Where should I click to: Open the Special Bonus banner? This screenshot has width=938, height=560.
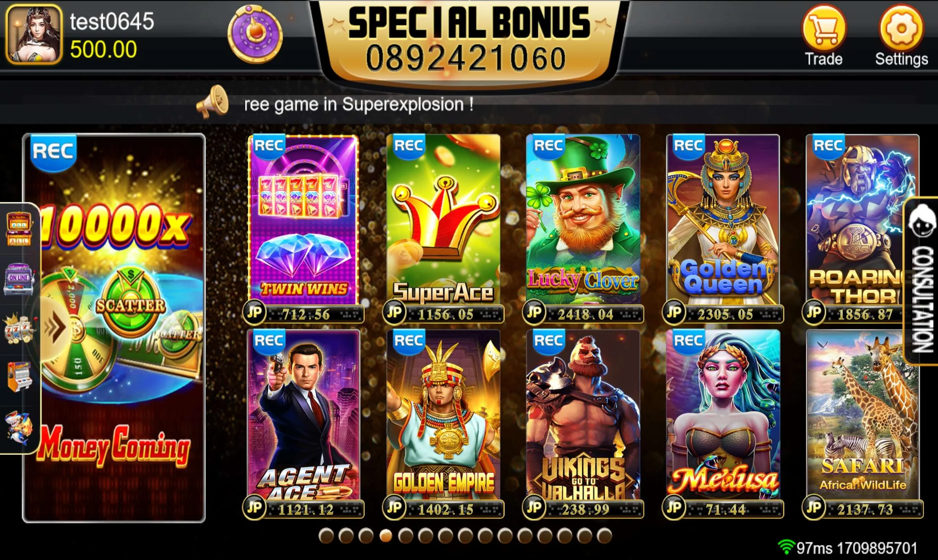coord(469,41)
